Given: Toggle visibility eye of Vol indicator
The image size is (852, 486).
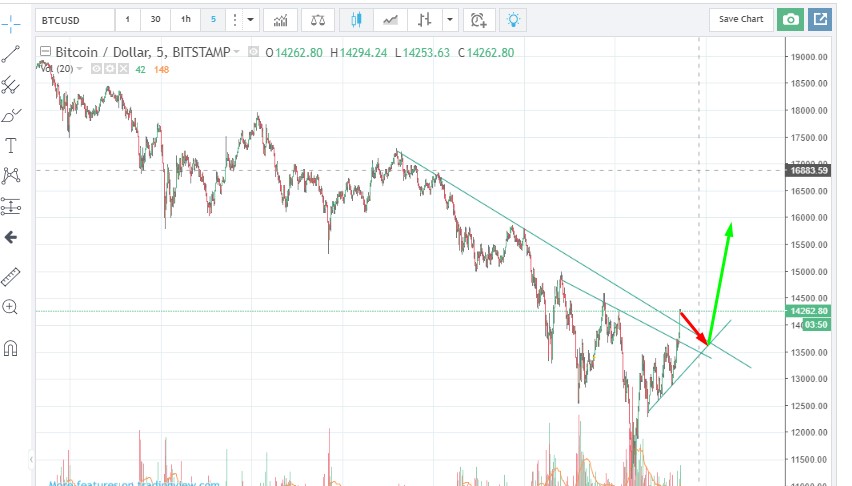Looking at the screenshot, I should click(96, 68).
